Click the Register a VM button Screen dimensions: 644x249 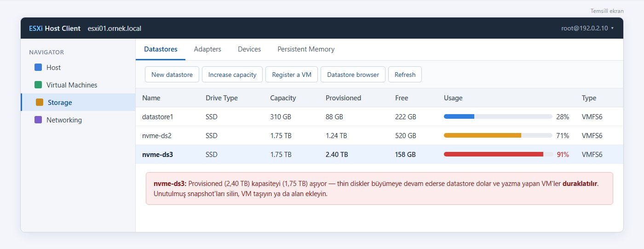[x=292, y=75]
